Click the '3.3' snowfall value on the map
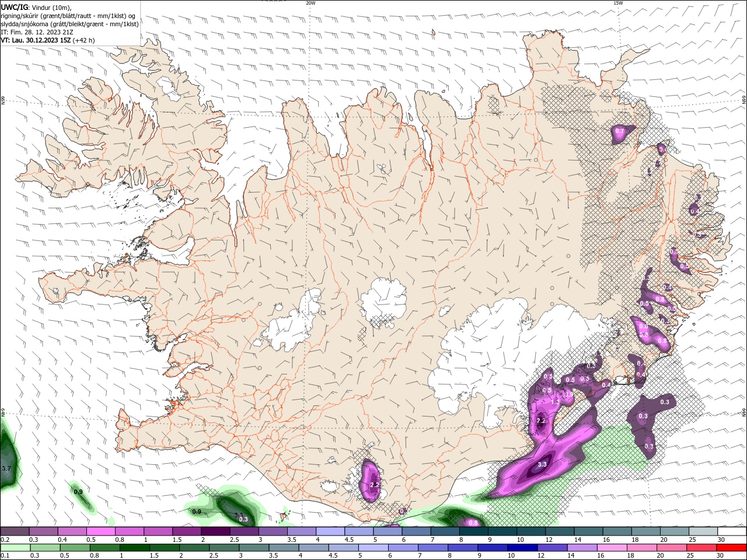The width and height of the screenshot is (747, 560). point(542,464)
